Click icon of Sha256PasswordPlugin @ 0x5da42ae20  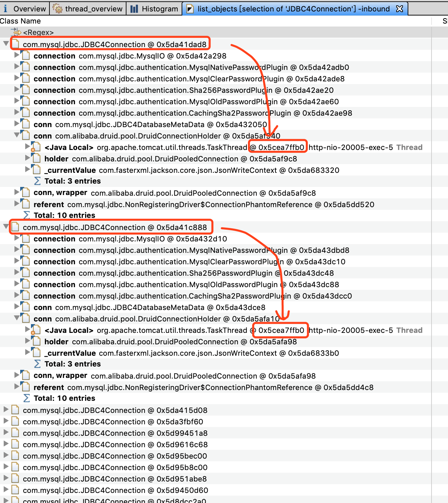pos(25,90)
